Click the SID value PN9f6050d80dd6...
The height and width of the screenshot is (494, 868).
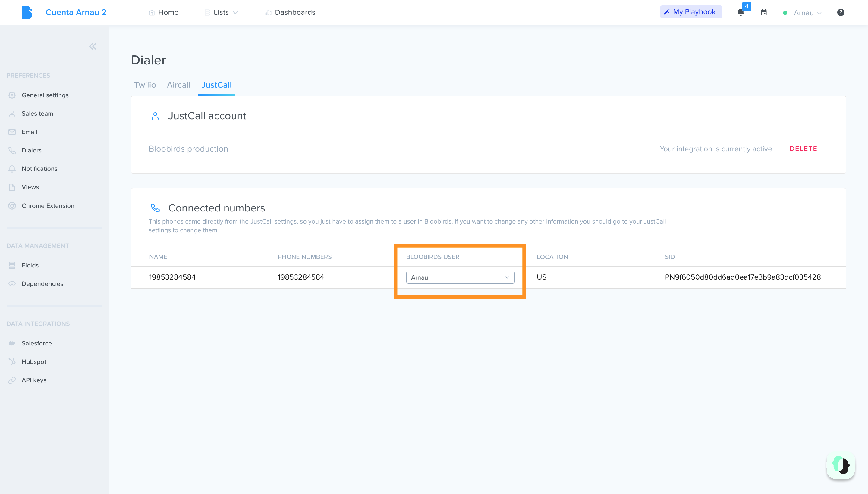pyautogui.click(x=742, y=277)
